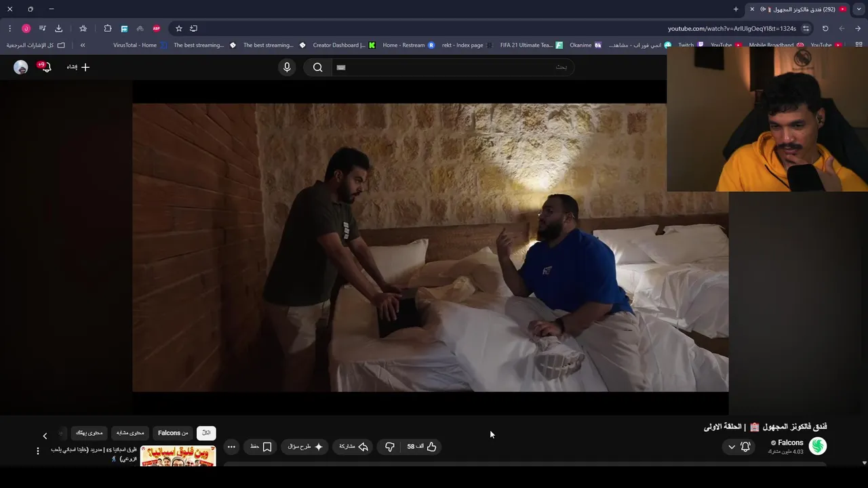Open site information icon beside the URL
This screenshot has width=868, height=488.
[806, 28]
